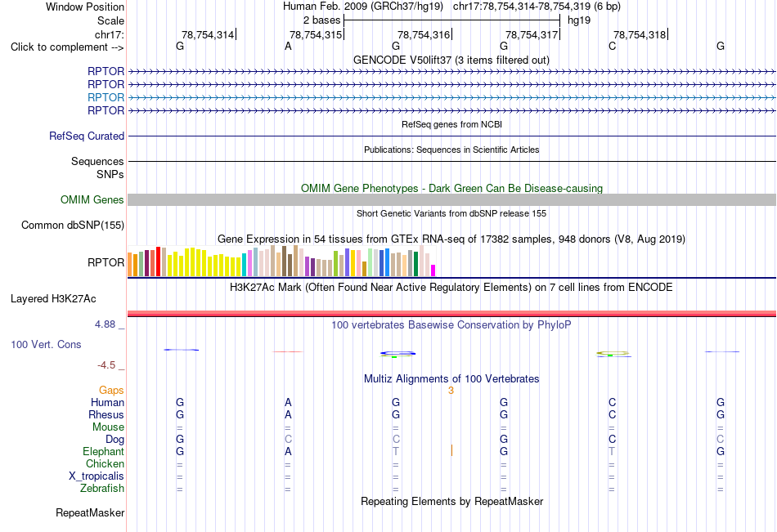Click the 'Click to complement -->' label
Screen dimensions: 777x532
coord(67,47)
